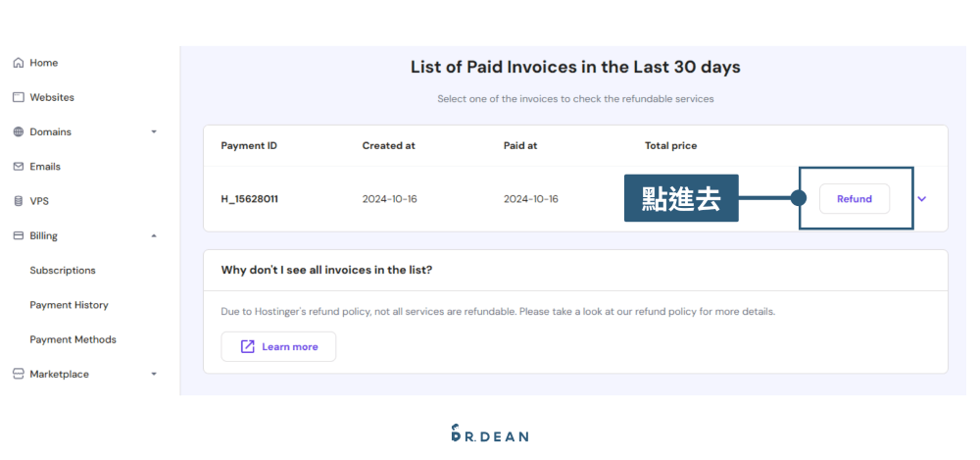
Task: Click the Home house icon in sidebar
Action: pyautogui.click(x=18, y=63)
